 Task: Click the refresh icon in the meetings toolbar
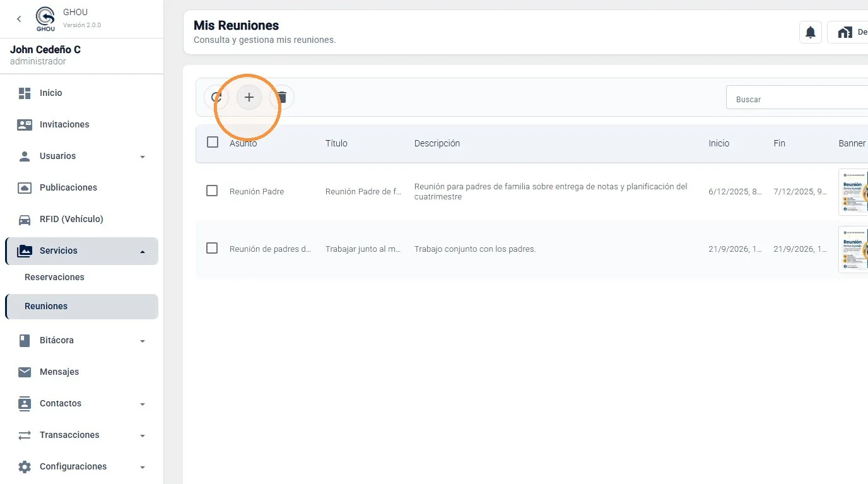(216, 97)
